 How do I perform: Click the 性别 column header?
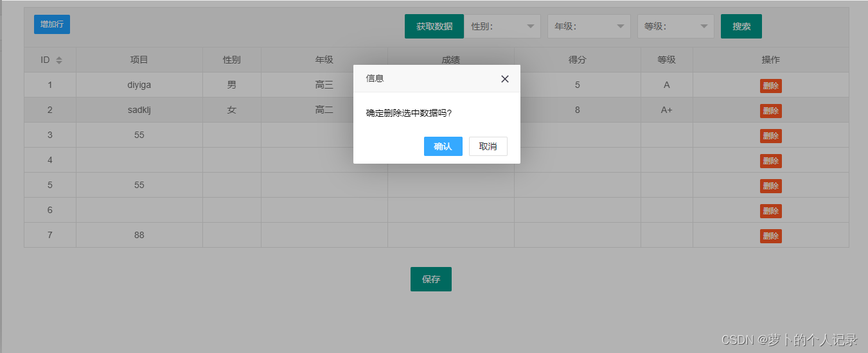[x=232, y=60]
